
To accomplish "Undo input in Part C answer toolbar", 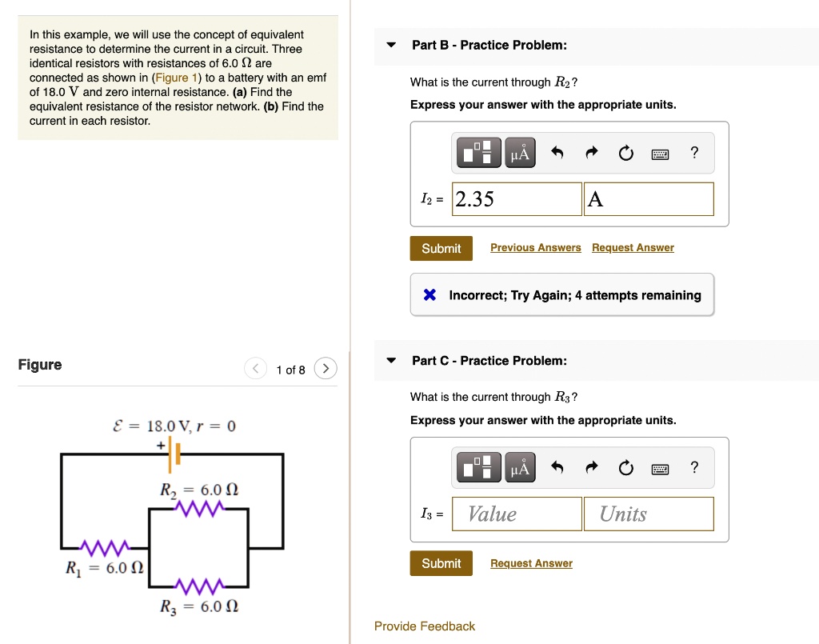I will click(x=557, y=467).
